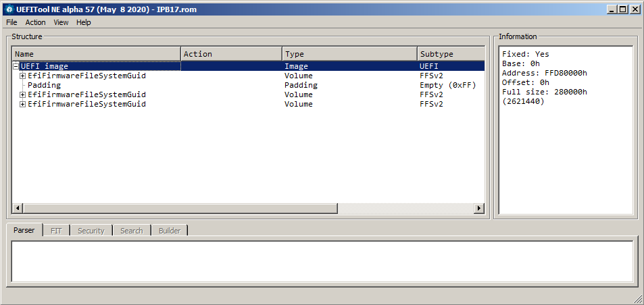Open the View menu

[61, 22]
